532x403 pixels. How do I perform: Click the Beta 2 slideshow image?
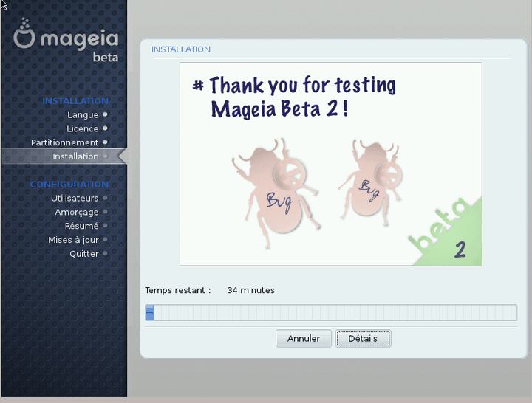[331, 164]
